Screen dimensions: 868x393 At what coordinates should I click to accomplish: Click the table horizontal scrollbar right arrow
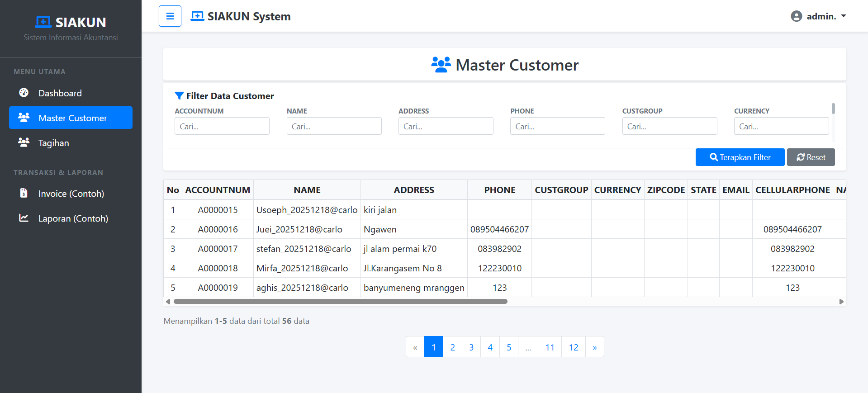point(841,302)
